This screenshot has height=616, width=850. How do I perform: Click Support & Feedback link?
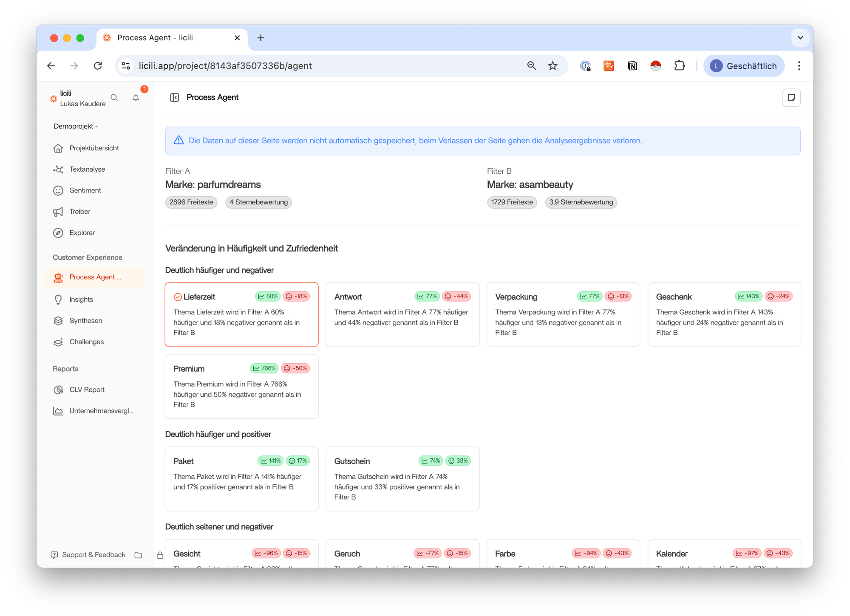[x=93, y=555]
